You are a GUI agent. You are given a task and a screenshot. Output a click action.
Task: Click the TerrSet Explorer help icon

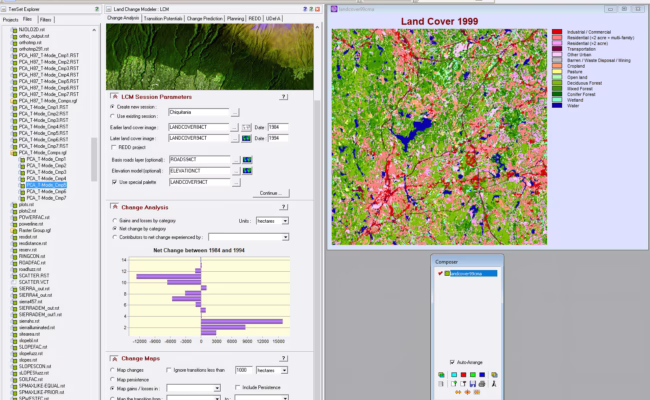[97, 9]
